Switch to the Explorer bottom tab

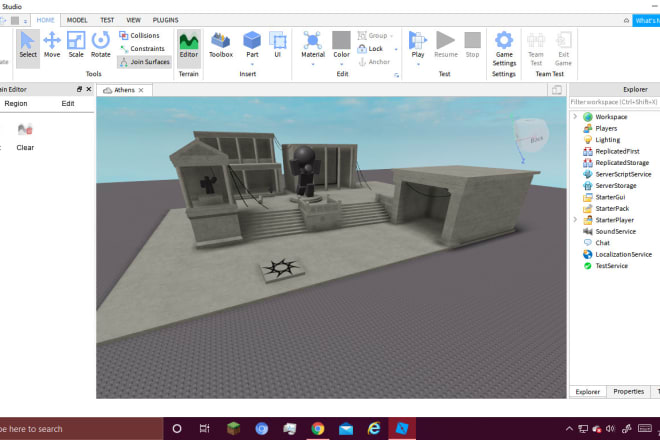[x=588, y=392]
